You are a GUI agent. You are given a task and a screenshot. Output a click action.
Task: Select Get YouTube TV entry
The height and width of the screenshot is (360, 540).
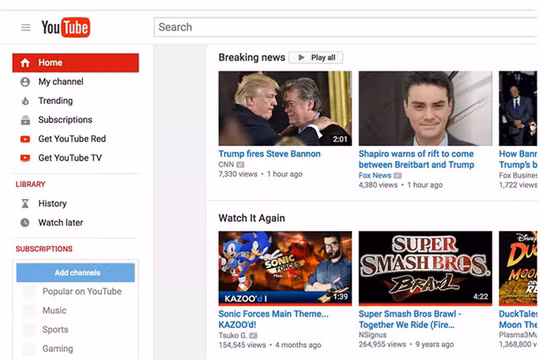click(x=75, y=158)
